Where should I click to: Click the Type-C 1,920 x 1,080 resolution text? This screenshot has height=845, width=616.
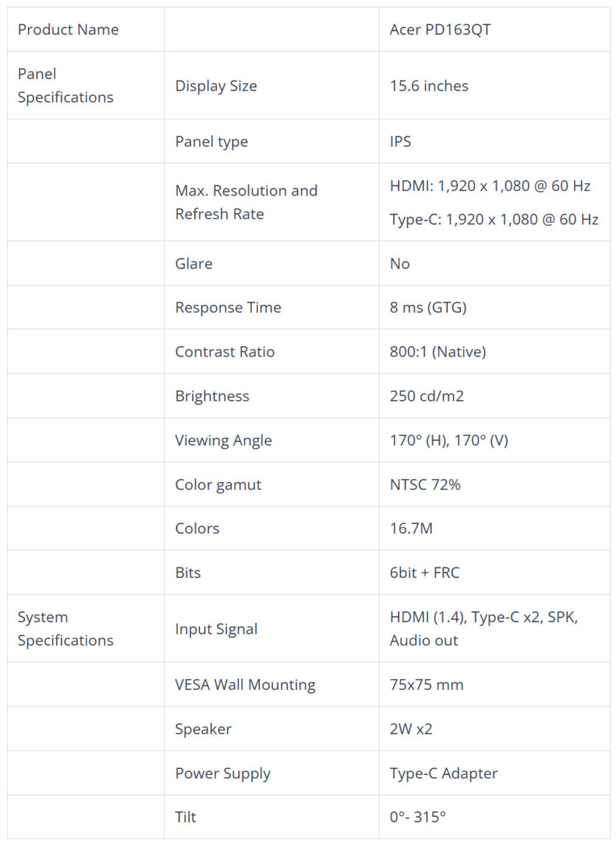pos(494,219)
